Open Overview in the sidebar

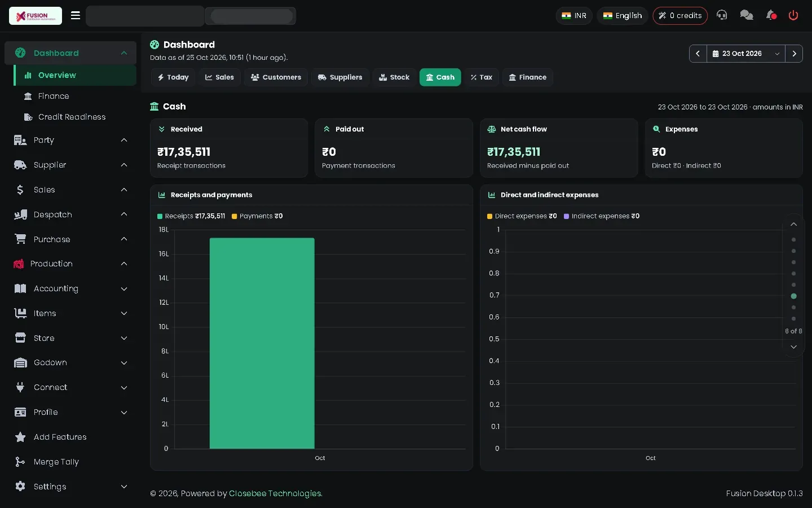(76, 75)
